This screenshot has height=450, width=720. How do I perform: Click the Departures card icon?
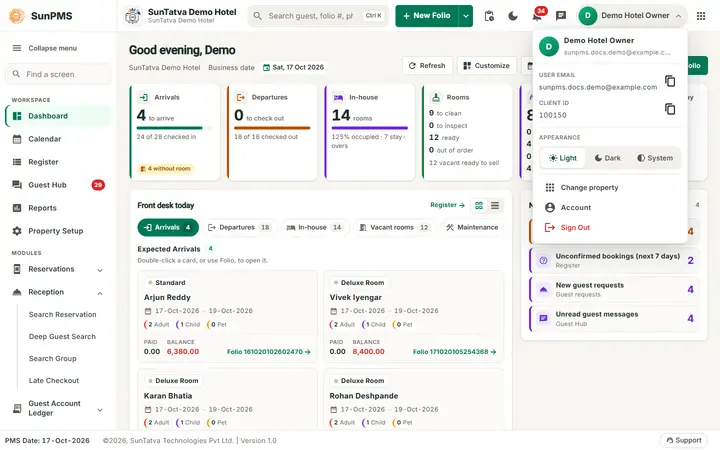point(241,97)
